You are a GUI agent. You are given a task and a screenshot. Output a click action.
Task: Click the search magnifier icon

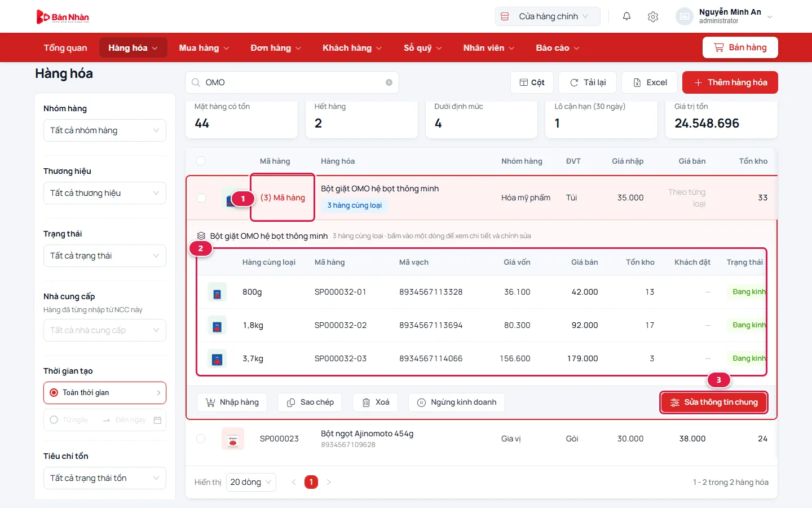point(196,82)
